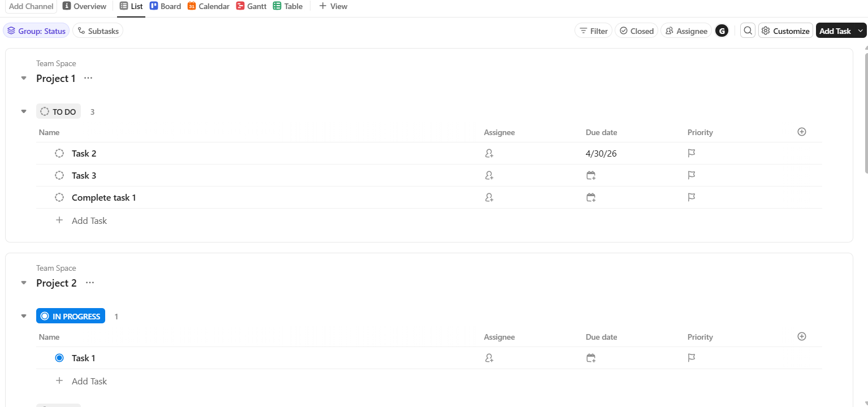Open the Add Task dropdown arrow

click(861, 31)
